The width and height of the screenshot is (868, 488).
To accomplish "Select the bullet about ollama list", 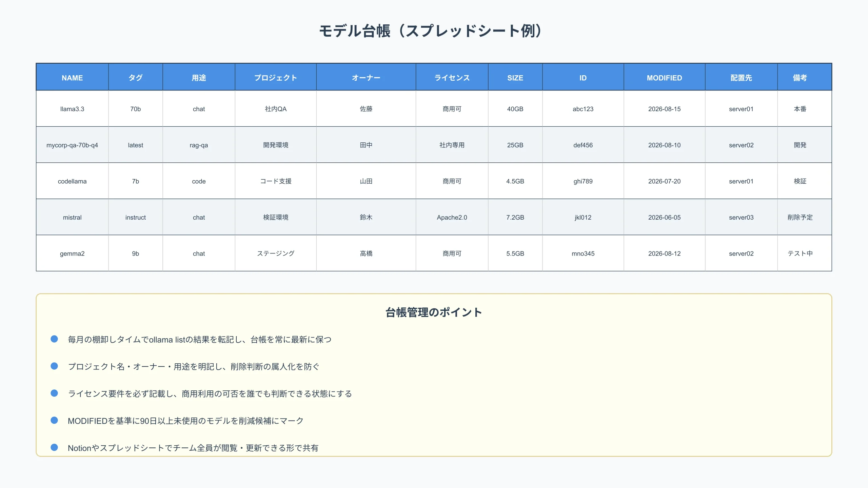I will coord(199,339).
